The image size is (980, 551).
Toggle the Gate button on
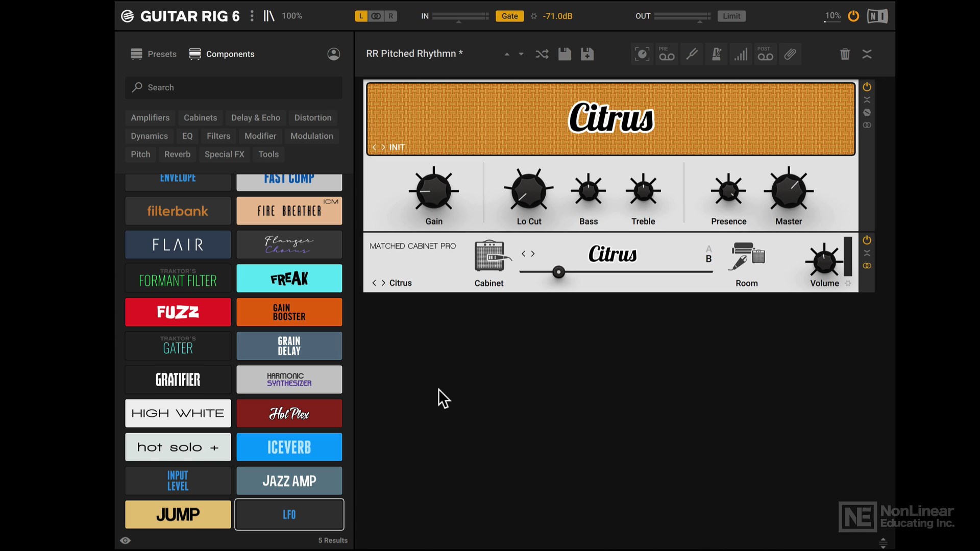pyautogui.click(x=509, y=16)
